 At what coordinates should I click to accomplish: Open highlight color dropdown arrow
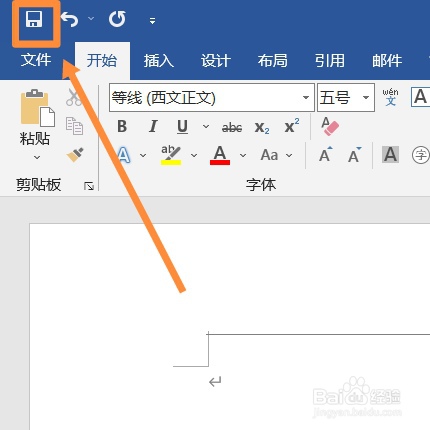[194, 155]
